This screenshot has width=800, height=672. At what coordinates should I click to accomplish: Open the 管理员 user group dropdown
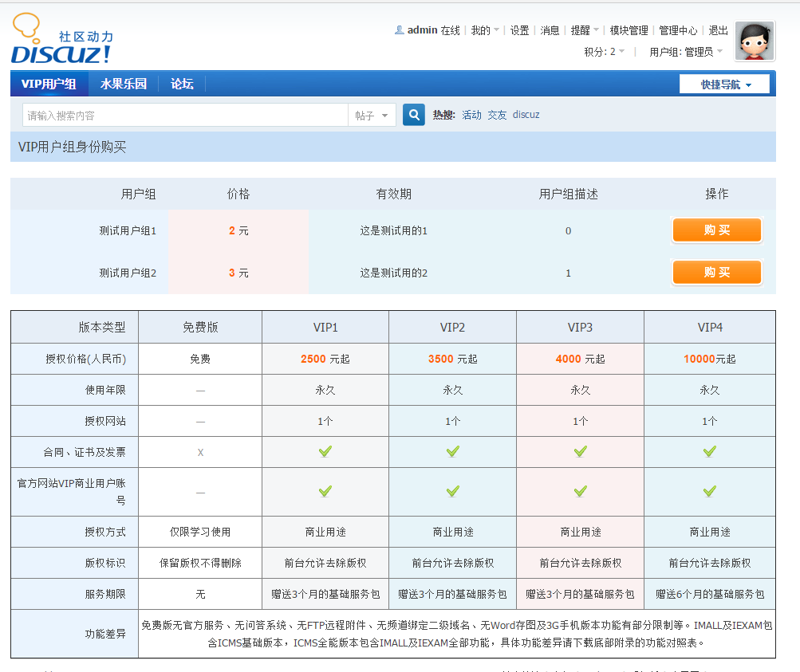click(692, 50)
